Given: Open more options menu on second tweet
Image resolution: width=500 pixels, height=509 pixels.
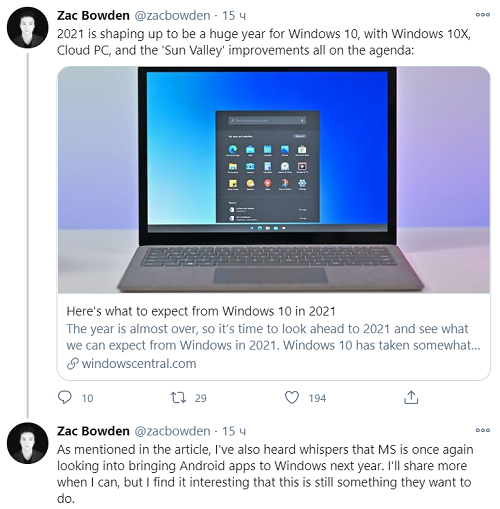Looking at the screenshot, I should click(x=483, y=430).
